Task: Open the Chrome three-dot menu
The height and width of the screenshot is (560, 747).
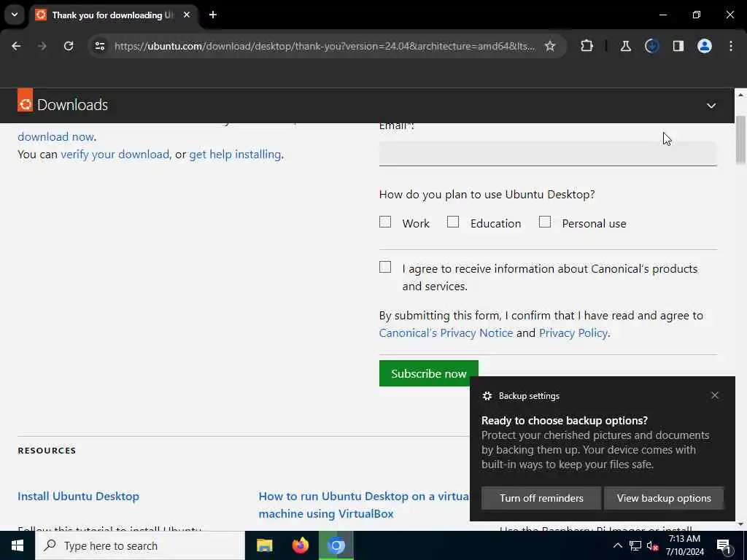Action: tap(731, 46)
